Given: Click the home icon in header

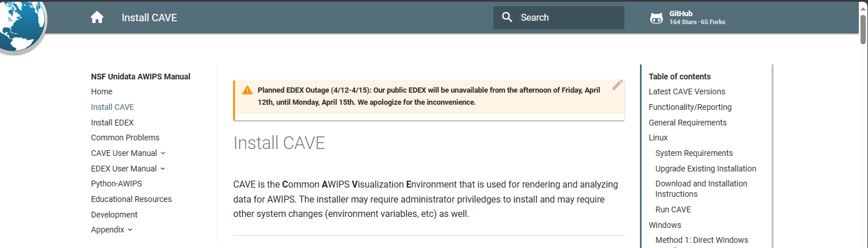Looking at the screenshot, I should (97, 18).
